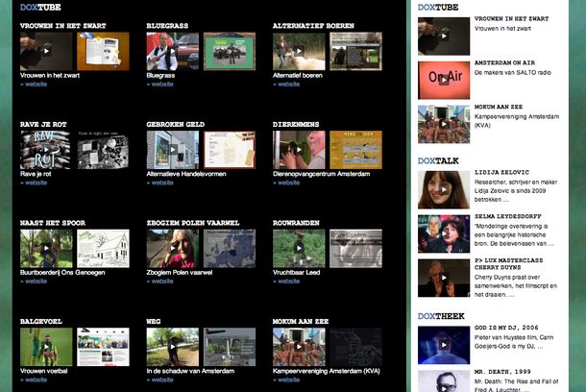Open the GOD IS MY DJ, 2006 title
586x392 pixels.
point(506,328)
